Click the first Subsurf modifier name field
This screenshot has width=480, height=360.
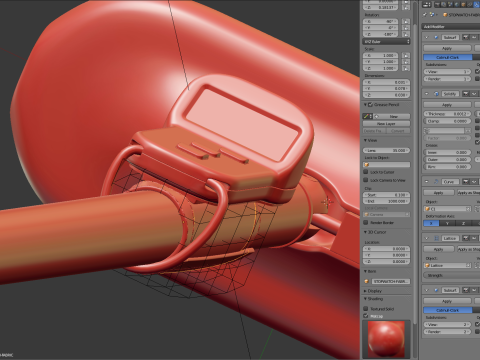point(450,37)
